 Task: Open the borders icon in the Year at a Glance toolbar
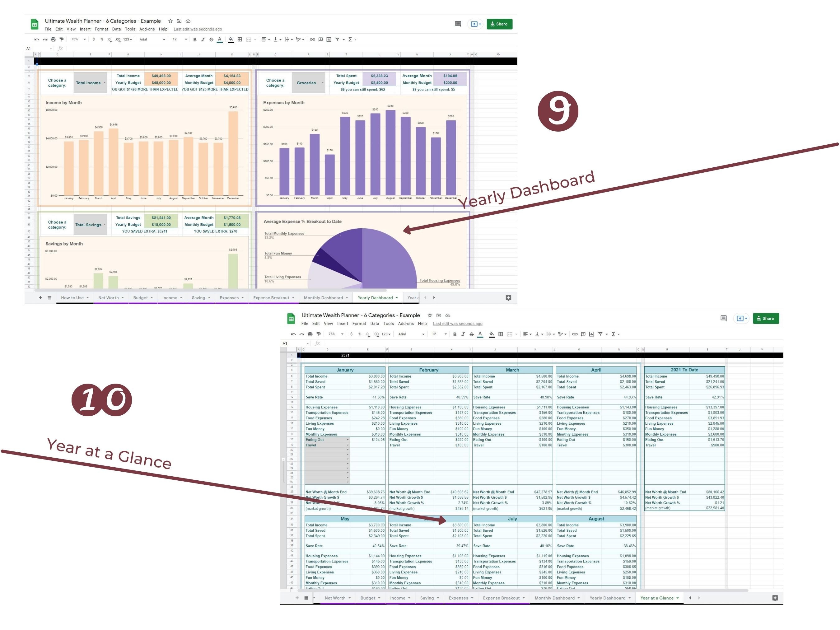[x=501, y=334]
